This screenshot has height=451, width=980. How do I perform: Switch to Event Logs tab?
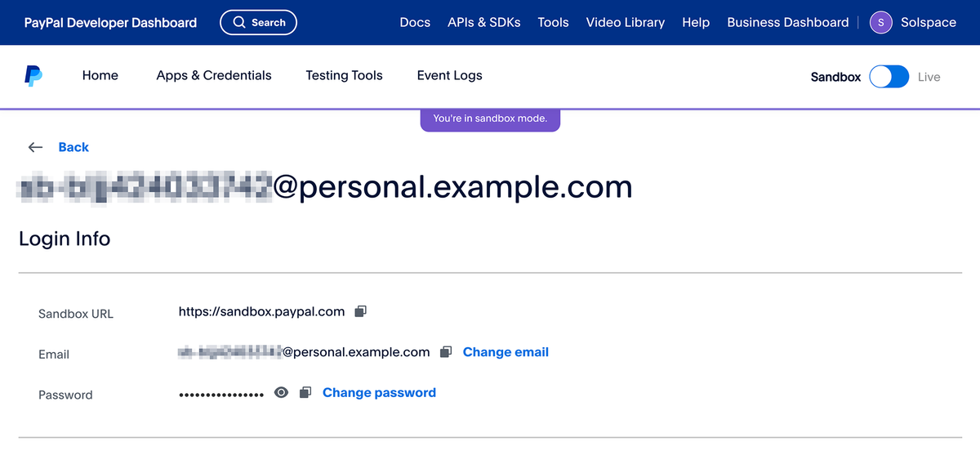(x=449, y=75)
